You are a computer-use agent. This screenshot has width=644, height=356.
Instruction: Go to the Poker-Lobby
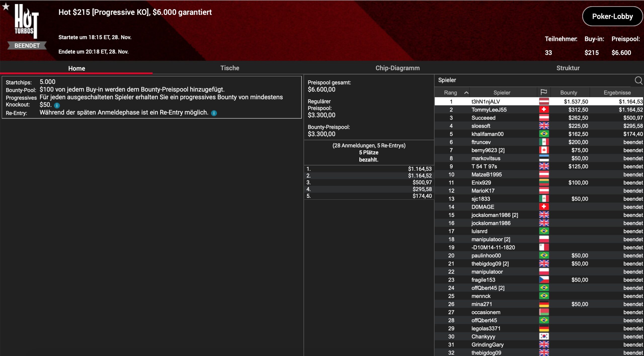(612, 16)
